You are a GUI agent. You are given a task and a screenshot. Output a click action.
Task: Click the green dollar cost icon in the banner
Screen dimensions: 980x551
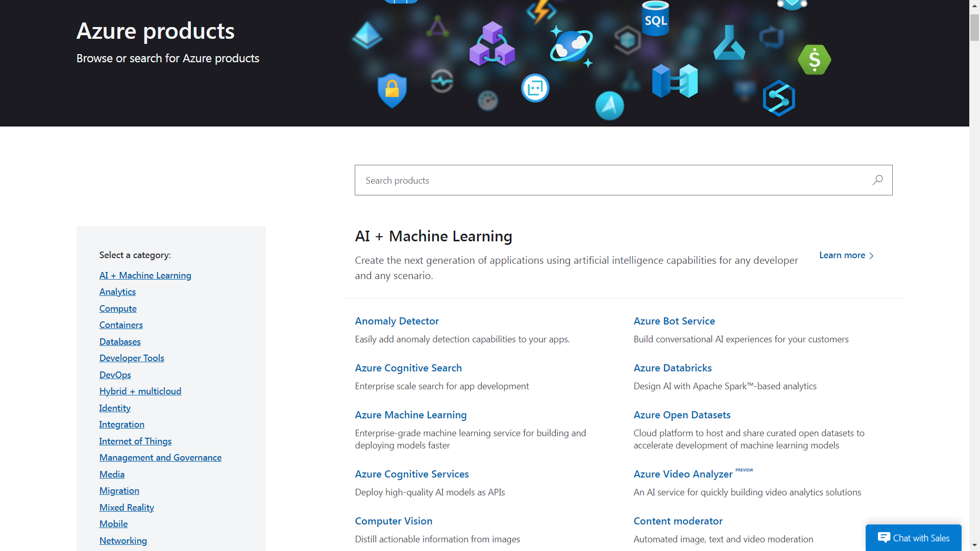click(815, 60)
